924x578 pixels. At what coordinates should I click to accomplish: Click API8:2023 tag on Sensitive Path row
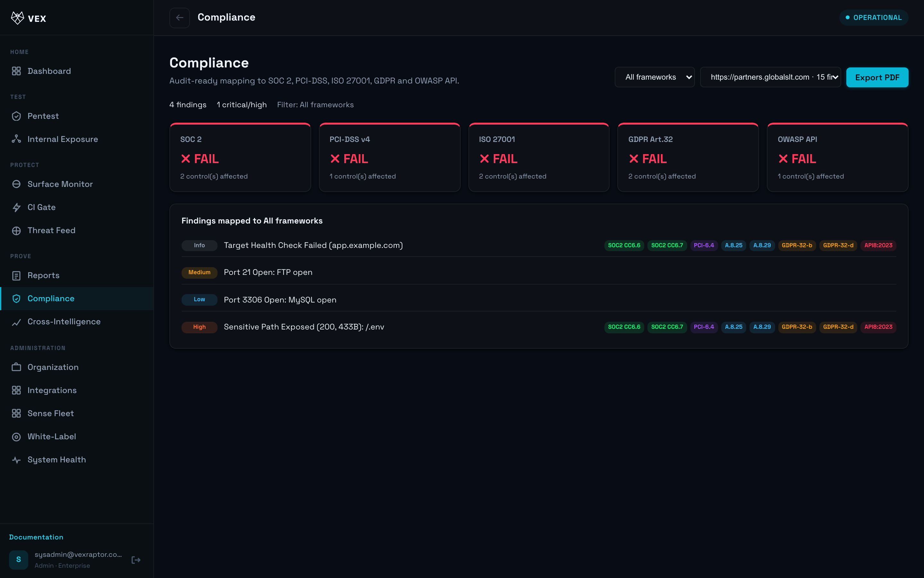pyautogui.click(x=878, y=327)
